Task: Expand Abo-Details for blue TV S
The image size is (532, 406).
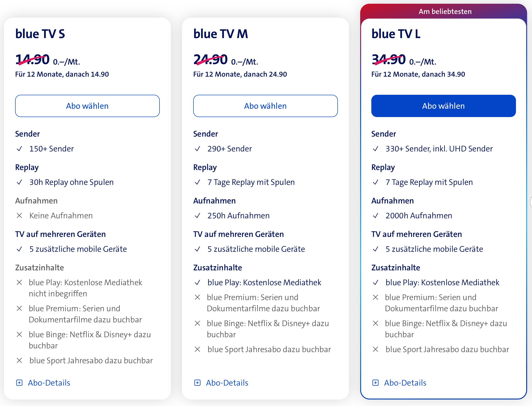Action: [x=49, y=383]
